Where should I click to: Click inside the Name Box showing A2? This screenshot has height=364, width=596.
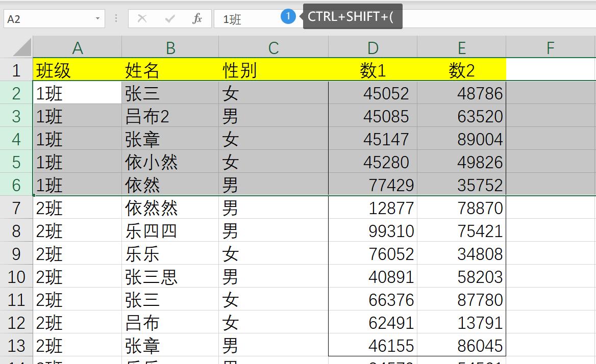click(46, 18)
